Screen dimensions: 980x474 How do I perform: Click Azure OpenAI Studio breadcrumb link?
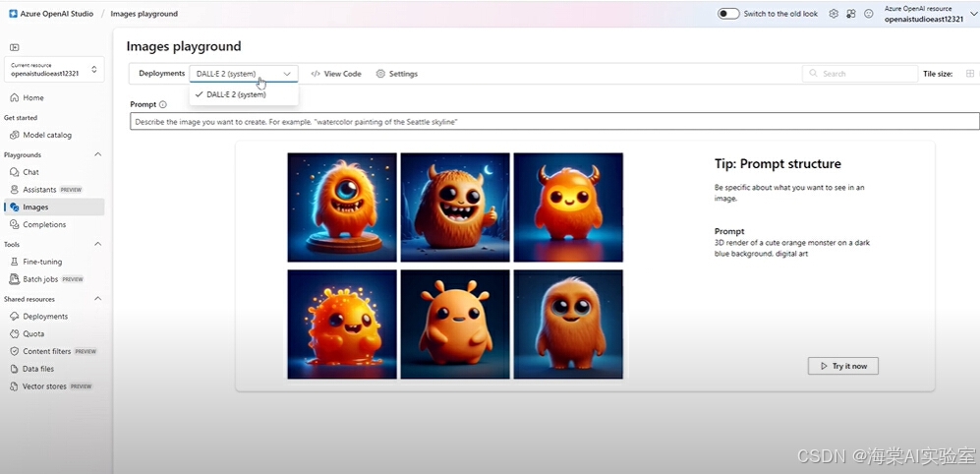coord(57,14)
